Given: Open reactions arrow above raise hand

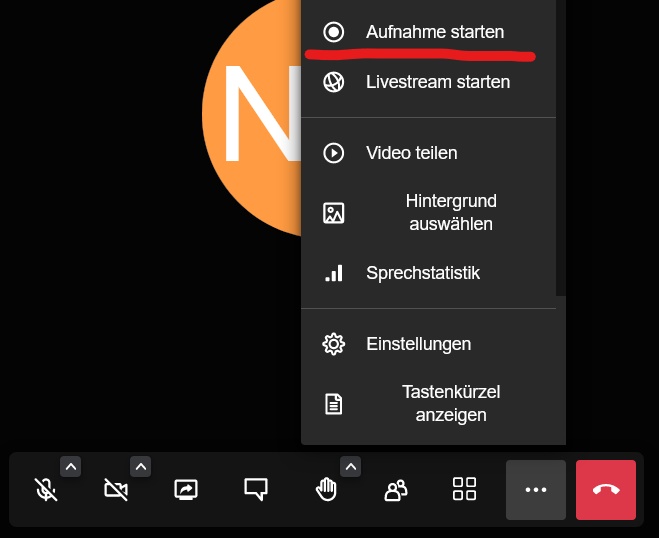Looking at the screenshot, I should [350, 466].
